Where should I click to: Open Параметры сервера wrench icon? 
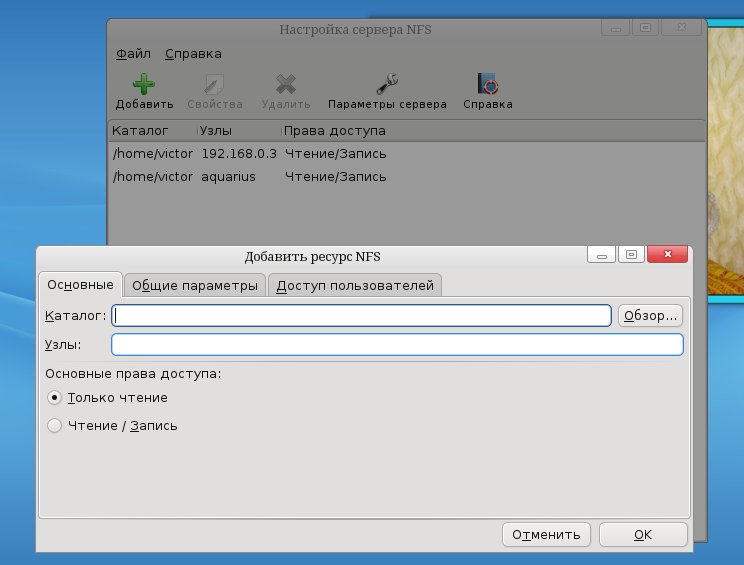pyautogui.click(x=387, y=84)
